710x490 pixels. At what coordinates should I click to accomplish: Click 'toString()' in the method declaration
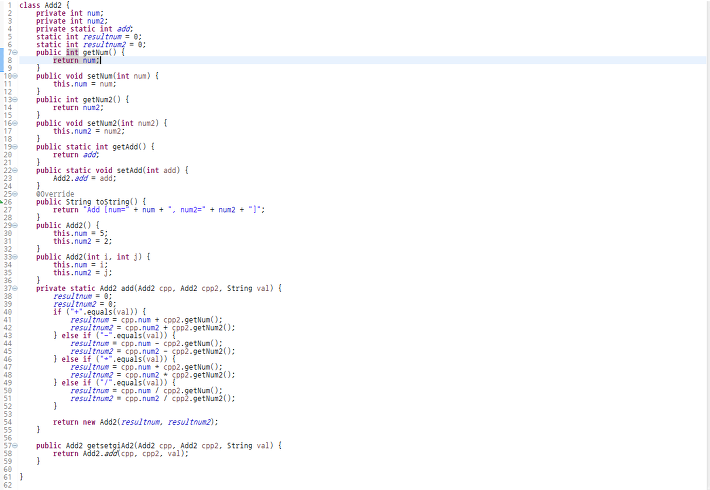(x=117, y=202)
